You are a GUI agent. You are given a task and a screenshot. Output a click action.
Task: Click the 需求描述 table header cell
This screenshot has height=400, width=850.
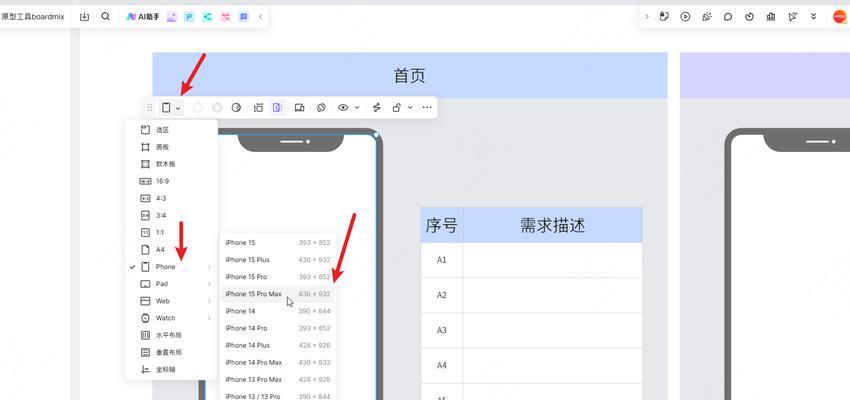(552, 225)
